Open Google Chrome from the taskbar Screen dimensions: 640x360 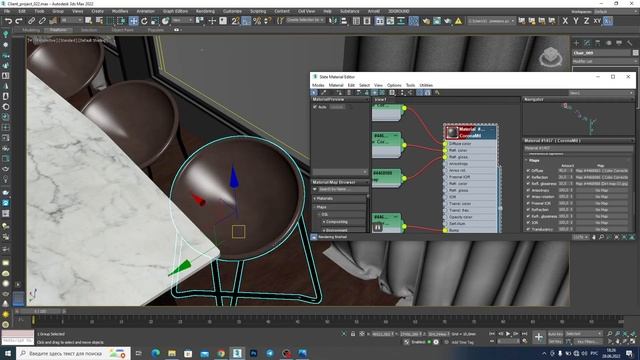[221, 353]
